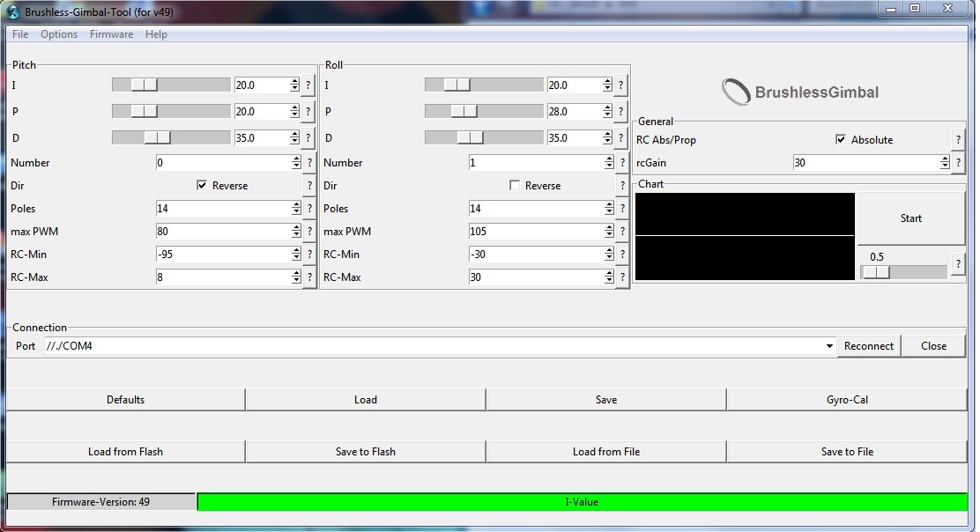Click the '?' help for Roll D value
The image size is (980, 532).
click(621, 138)
